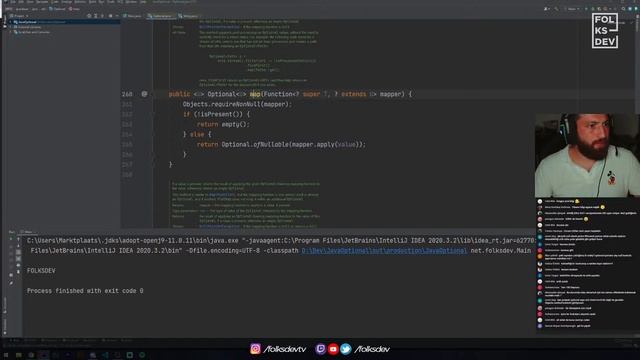Open the Edit menu

(x=21, y=2)
